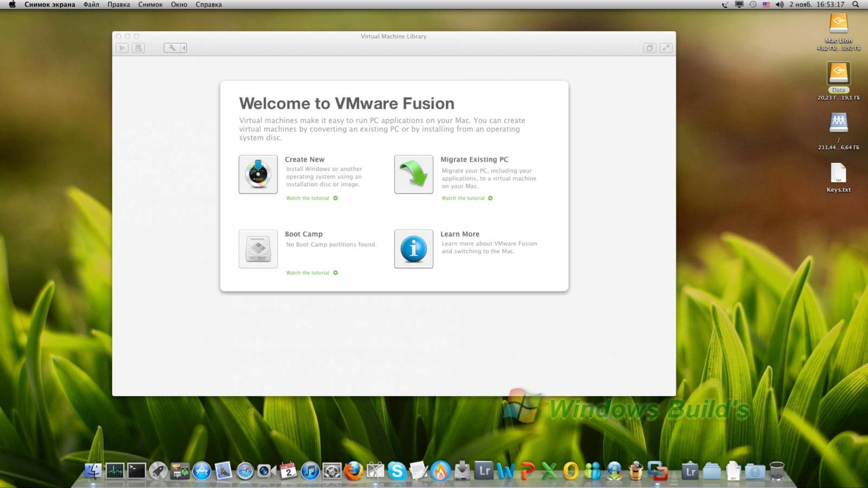Click the Time Machine menu bar icon
The width and height of the screenshot is (868, 488).
(753, 4)
